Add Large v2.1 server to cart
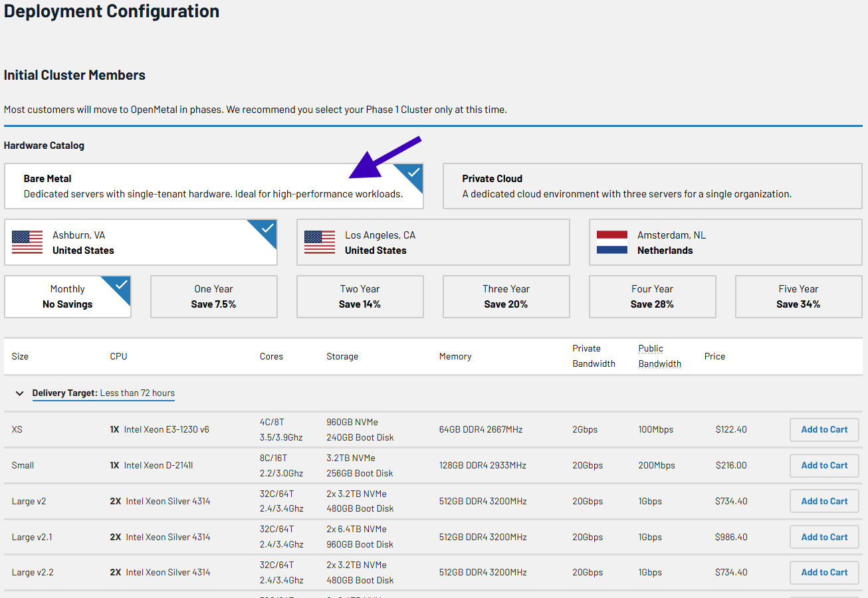This screenshot has height=598, width=868. pos(824,537)
